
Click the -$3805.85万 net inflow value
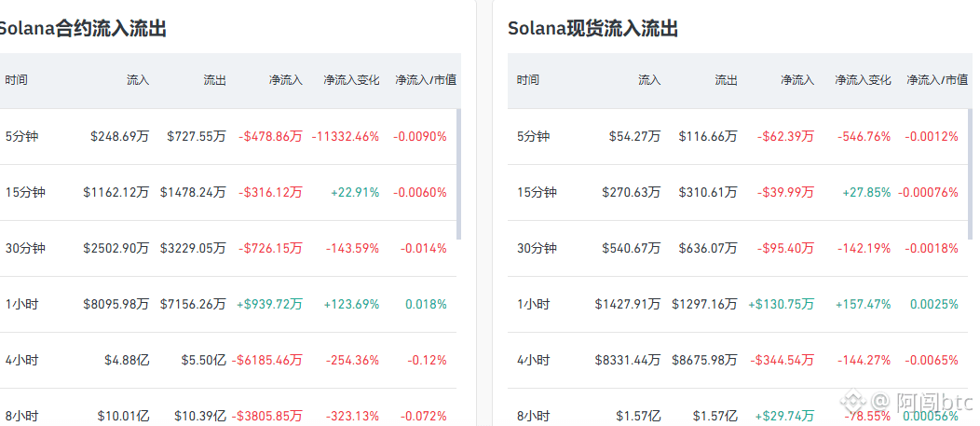coord(266,416)
